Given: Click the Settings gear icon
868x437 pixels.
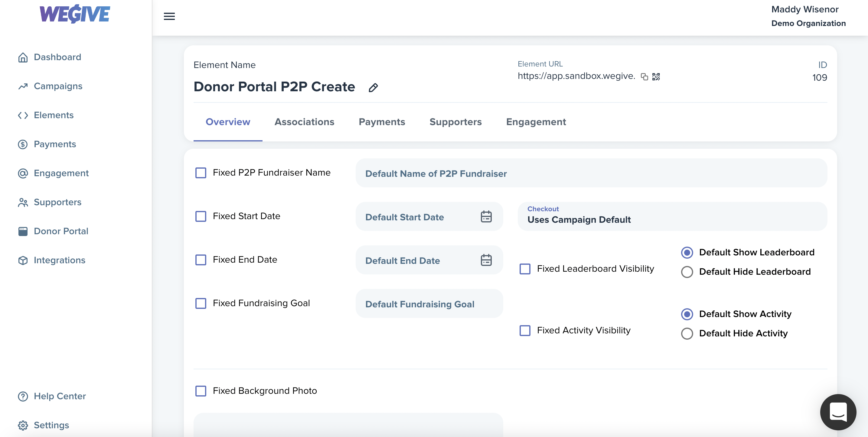Looking at the screenshot, I should point(23,425).
